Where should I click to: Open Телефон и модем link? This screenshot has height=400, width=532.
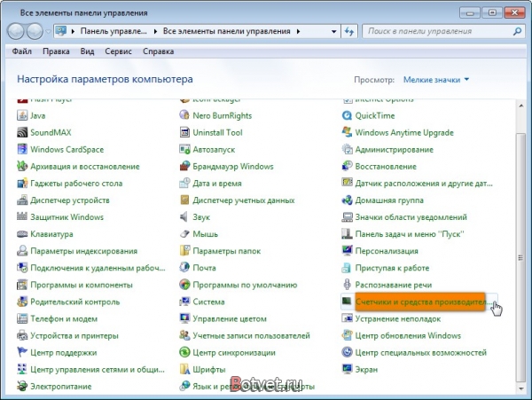[x=64, y=319]
